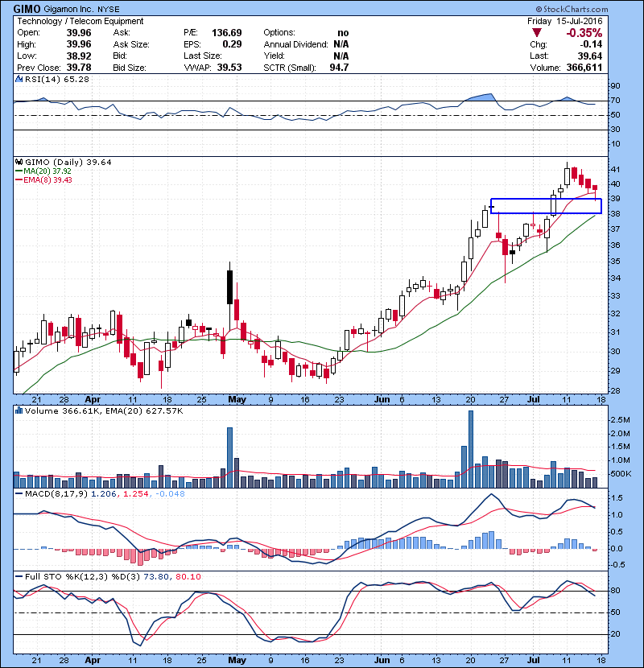
Task: Click the Bid Size: label
Action: [x=130, y=68]
